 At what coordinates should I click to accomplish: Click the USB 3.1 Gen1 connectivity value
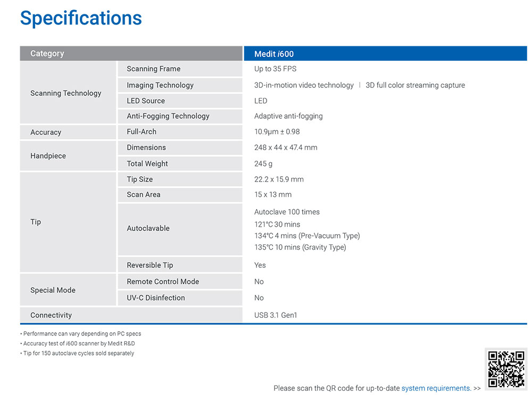(x=276, y=315)
